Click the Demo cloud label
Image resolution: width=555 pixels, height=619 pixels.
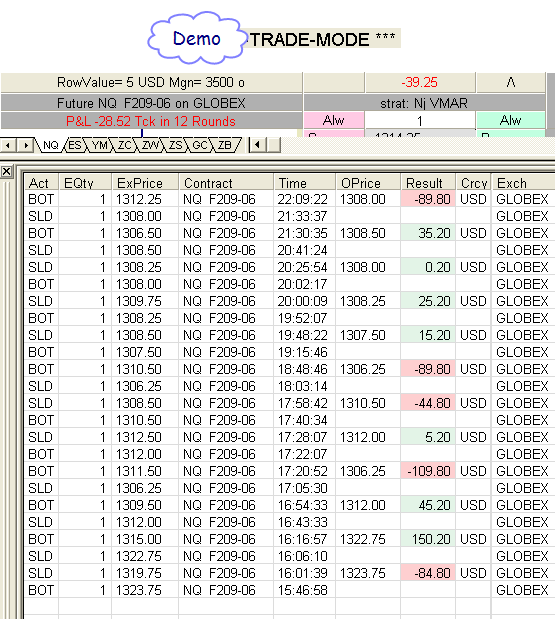tap(196, 38)
